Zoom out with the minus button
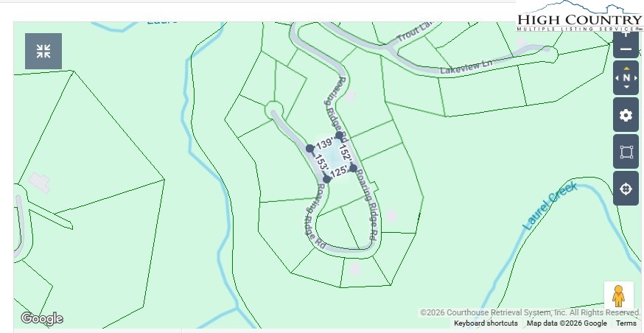The image size is (644, 333). click(626, 49)
